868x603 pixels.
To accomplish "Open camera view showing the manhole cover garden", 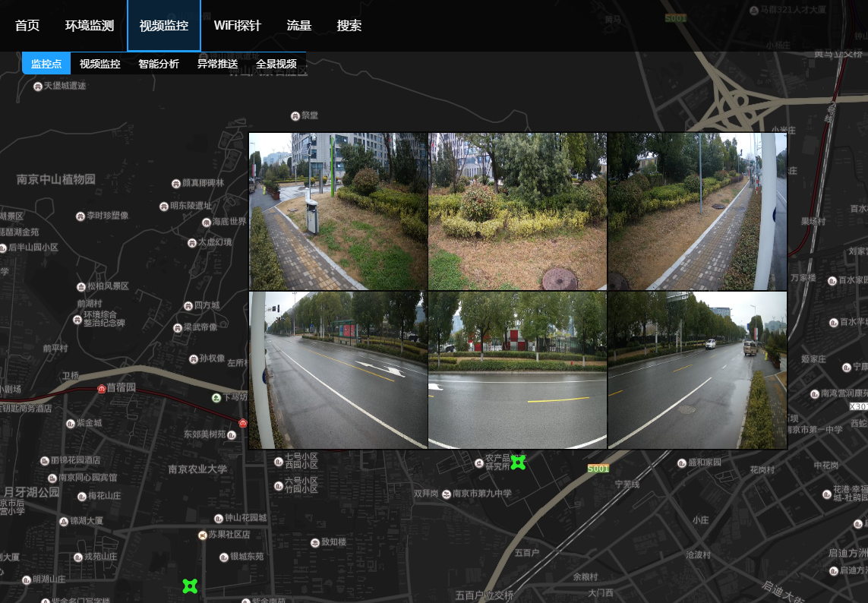I will tap(518, 211).
